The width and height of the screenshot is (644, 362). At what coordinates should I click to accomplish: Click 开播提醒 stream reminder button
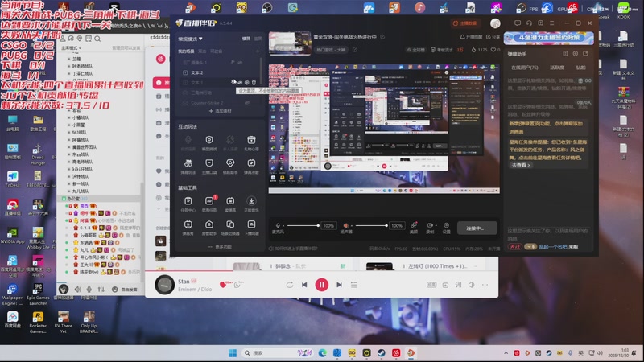471,37
